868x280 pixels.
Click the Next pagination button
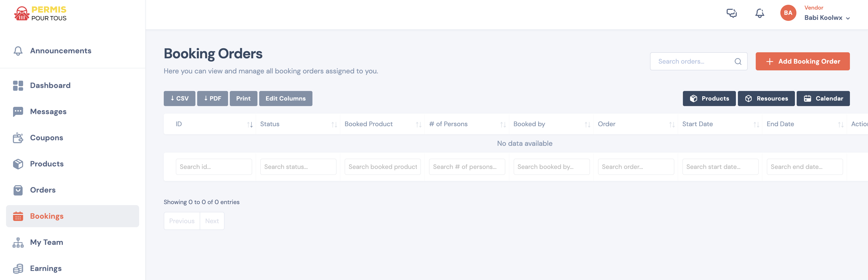tap(212, 221)
